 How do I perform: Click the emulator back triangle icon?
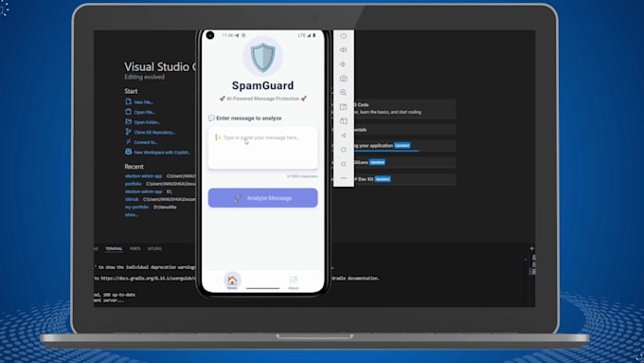[344, 136]
